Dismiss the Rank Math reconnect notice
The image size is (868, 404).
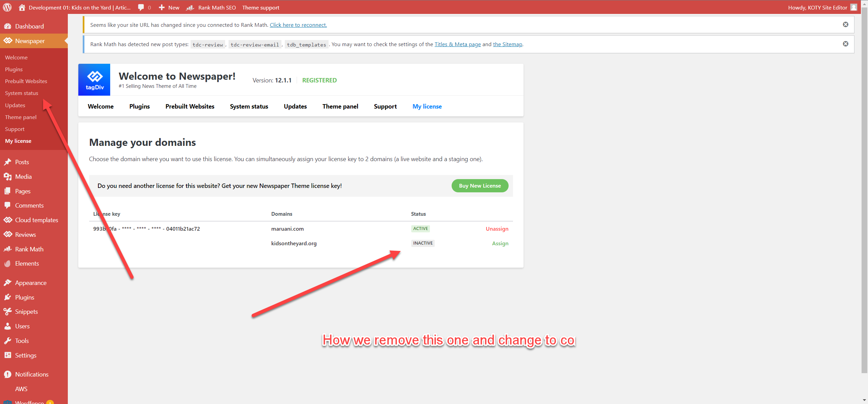pos(846,24)
